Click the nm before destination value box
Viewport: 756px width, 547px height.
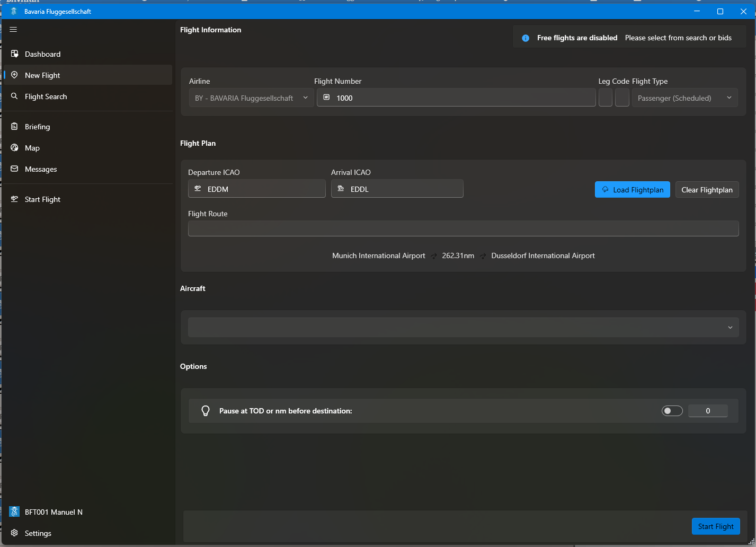pos(708,411)
